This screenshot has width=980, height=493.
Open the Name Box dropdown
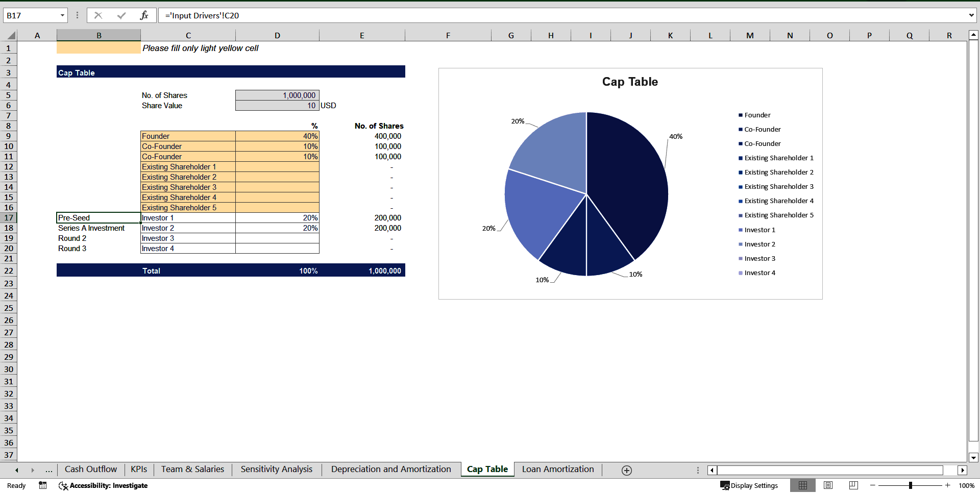coord(62,15)
